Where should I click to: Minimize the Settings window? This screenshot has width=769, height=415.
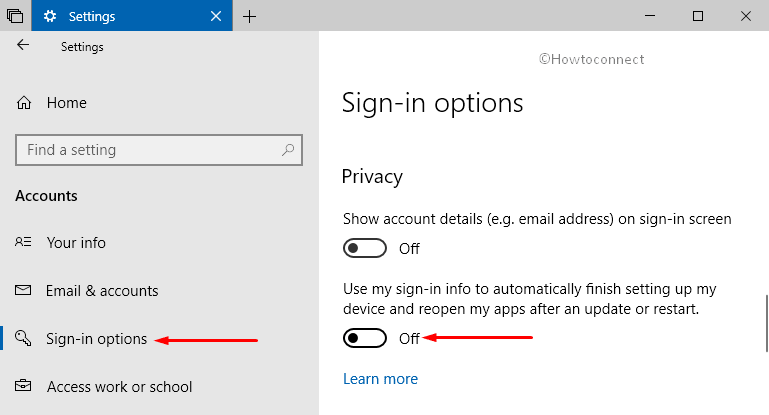pyautogui.click(x=650, y=16)
